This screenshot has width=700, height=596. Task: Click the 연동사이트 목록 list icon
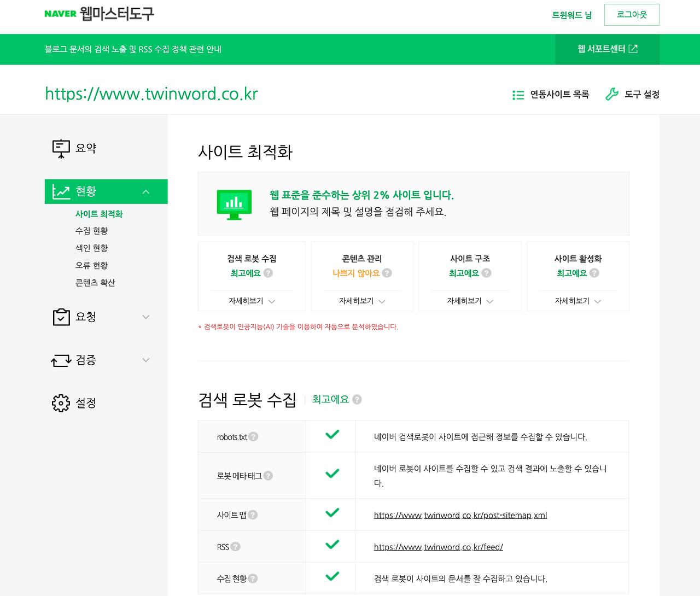[x=517, y=94]
